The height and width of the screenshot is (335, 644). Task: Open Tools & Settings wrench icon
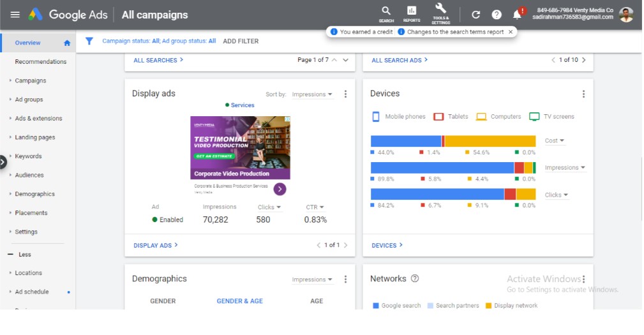tap(440, 10)
